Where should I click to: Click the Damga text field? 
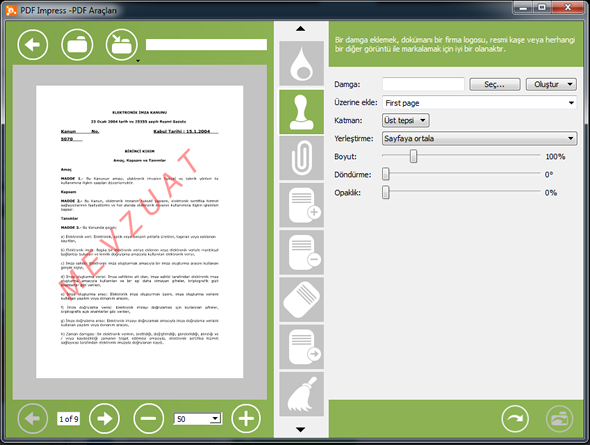pos(423,84)
